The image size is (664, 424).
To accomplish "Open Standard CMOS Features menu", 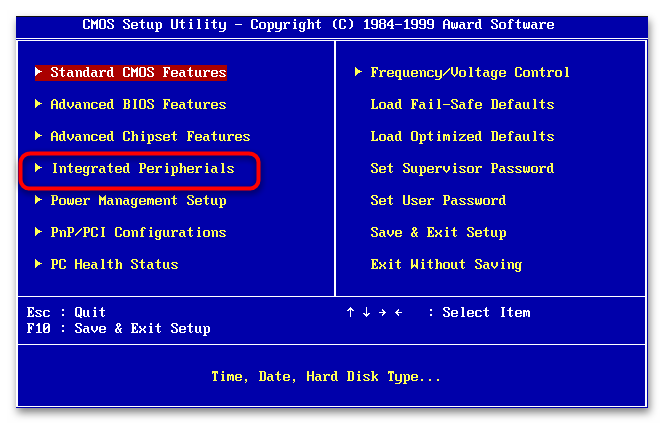I will (x=138, y=72).
